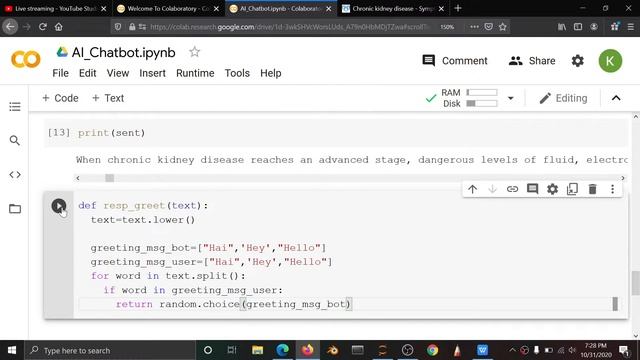This screenshot has width=640, height=360.
Task: Save page to Pocket
Action: tap(489, 27)
